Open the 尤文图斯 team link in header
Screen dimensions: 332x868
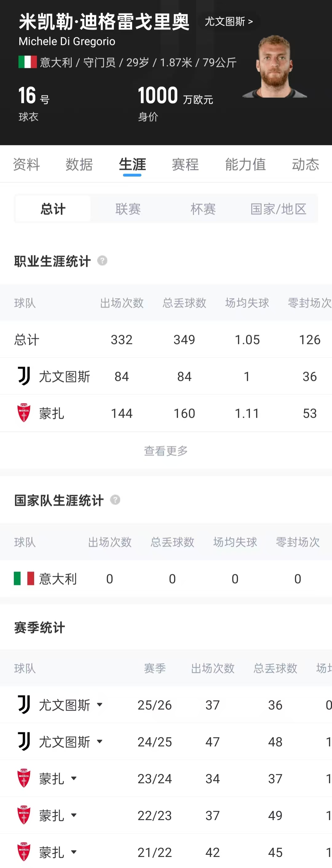pos(229,22)
